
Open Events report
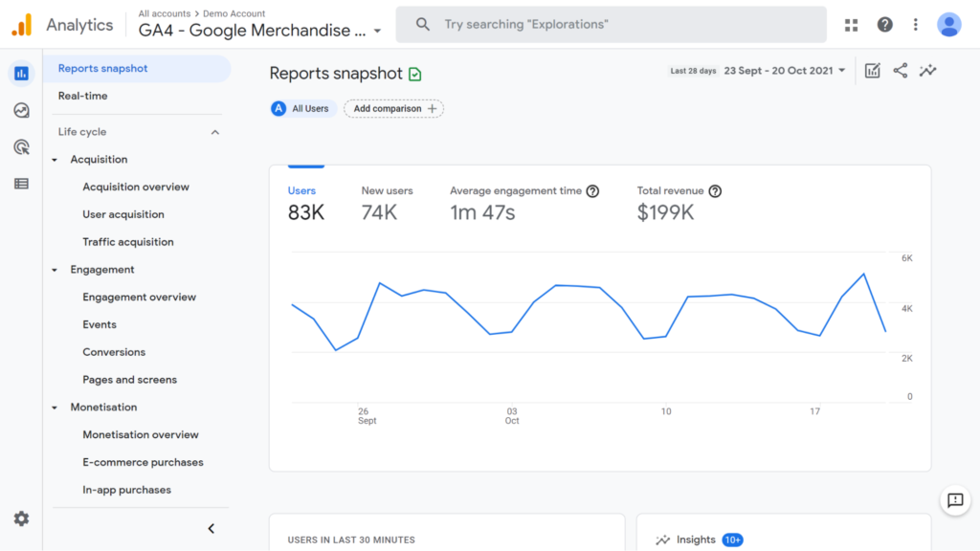click(100, 324)
